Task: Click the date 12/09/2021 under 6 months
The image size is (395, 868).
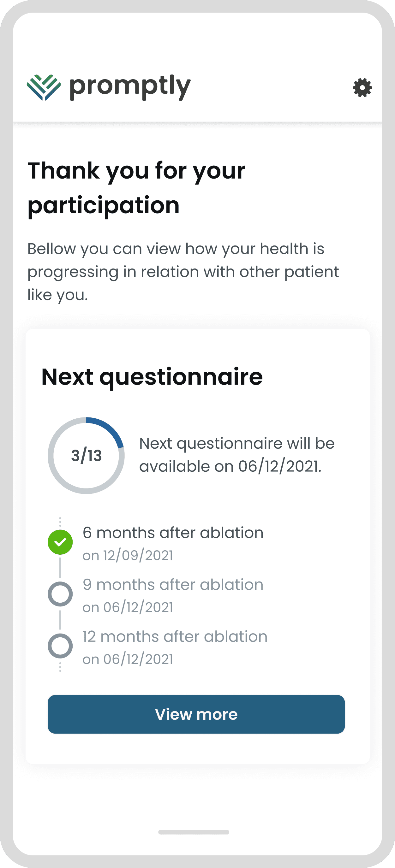Action: [x=128, y=555]
